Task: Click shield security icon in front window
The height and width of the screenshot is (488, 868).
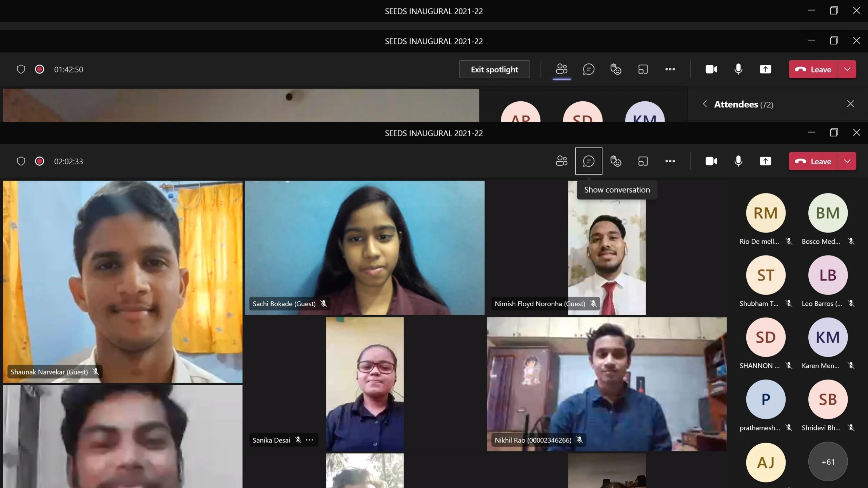Action: 21,161
